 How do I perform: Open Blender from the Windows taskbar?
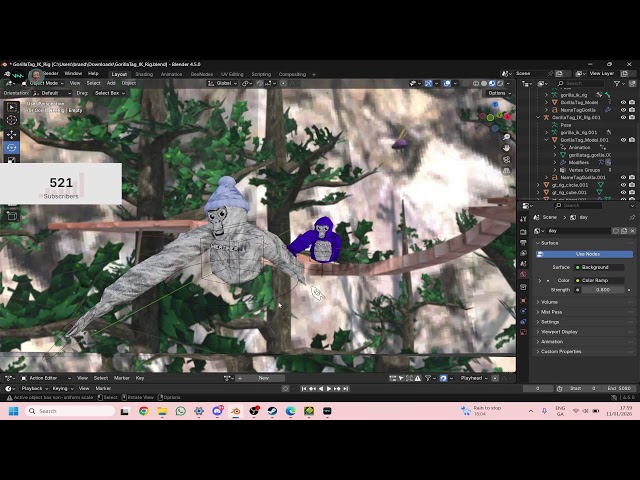236,411
